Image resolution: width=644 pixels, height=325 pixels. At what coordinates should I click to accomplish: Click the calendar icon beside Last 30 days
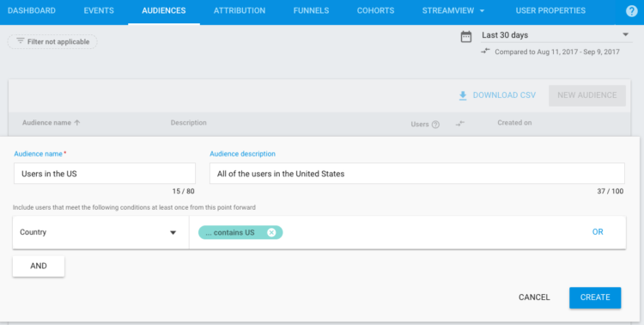pyautogui.click(x=466, y=37)
